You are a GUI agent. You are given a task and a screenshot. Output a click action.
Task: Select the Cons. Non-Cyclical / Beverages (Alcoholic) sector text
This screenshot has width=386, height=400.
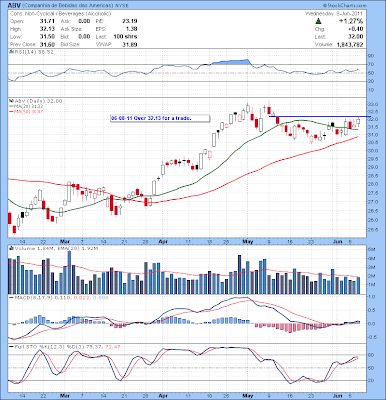point(60,14)
